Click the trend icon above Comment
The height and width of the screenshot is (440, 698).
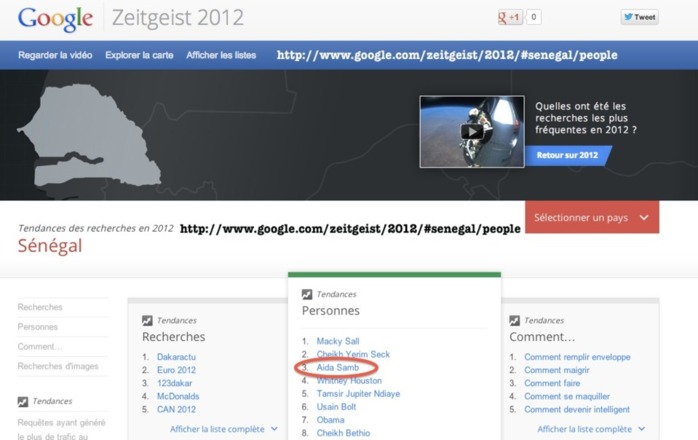[514, 321]
